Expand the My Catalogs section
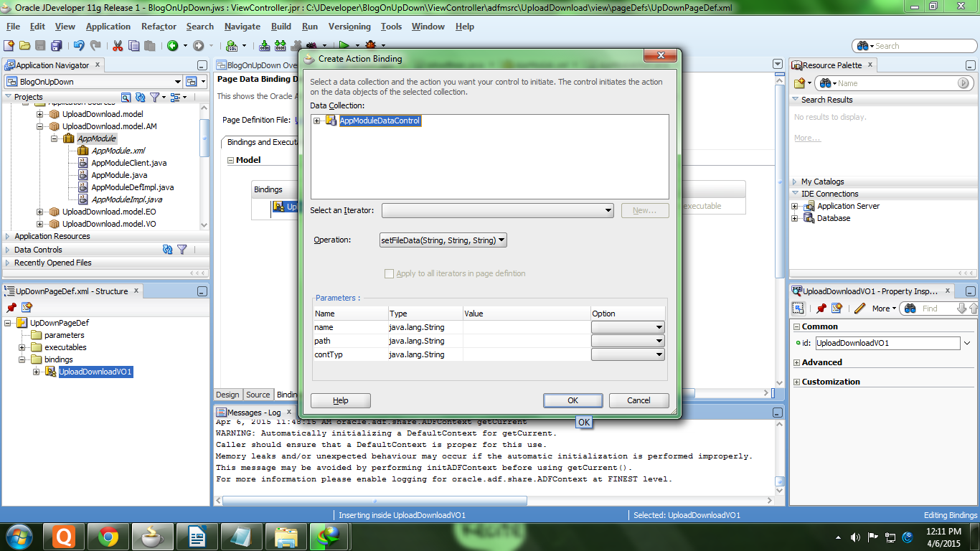 click(x=795, y=182)
